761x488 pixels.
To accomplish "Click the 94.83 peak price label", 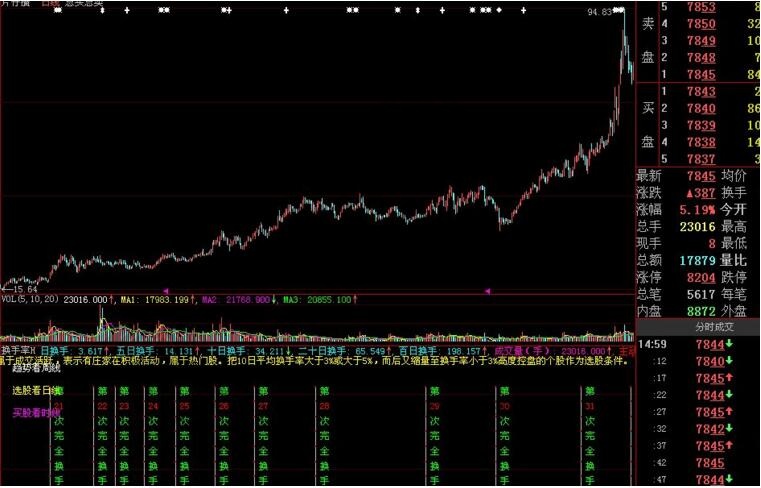I will pos(600,12).
